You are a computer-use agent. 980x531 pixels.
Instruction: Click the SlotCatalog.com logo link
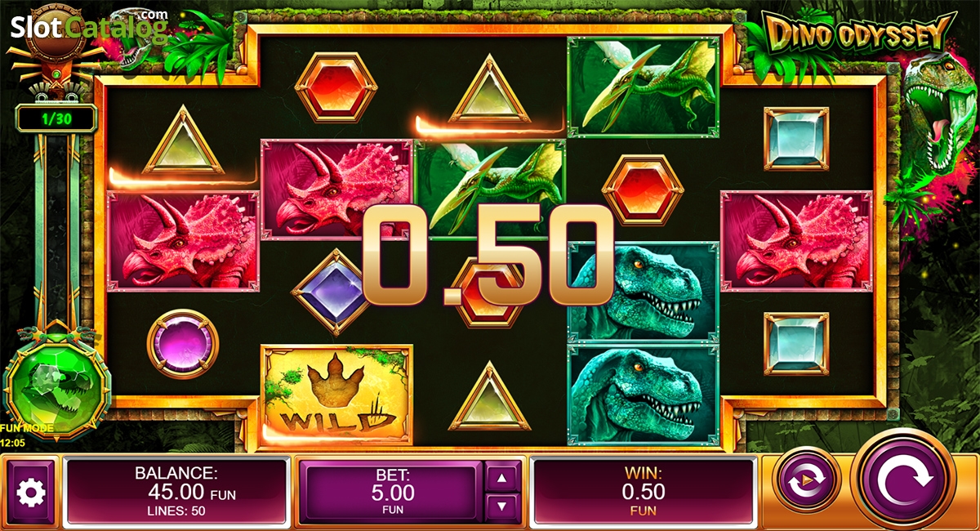pyautogui.click(x=90, y=29)
